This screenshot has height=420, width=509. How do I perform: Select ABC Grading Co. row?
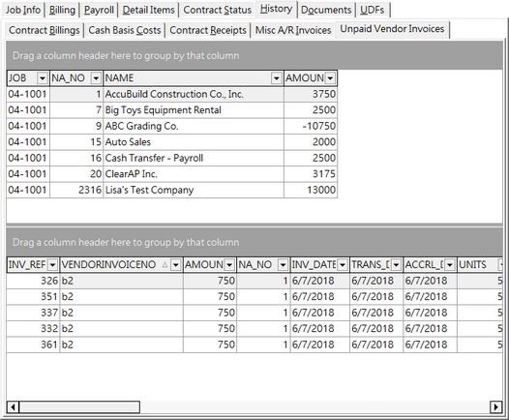click(x=172, y=126)
